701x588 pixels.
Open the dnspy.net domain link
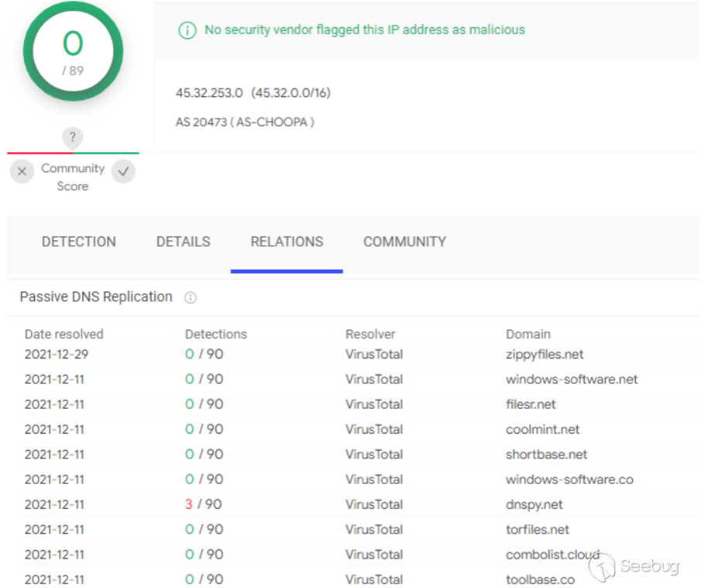click(x=534, y=504)
